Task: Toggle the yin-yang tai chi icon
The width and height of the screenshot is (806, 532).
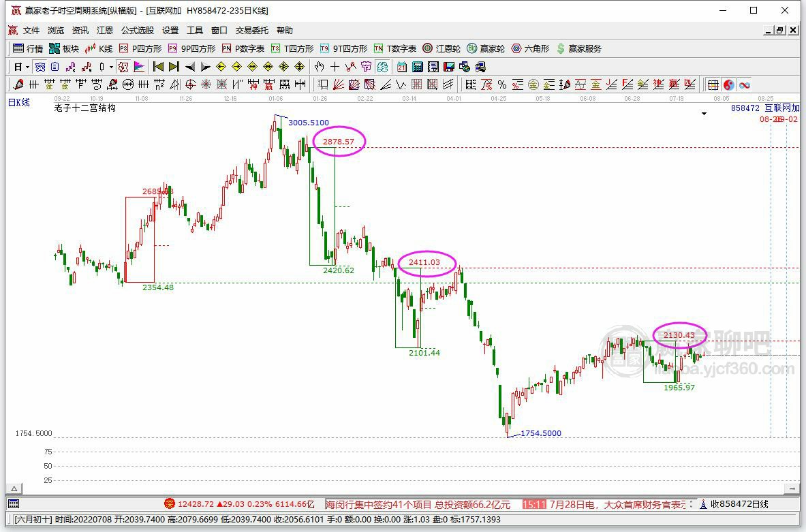Action: coord(728,85)
